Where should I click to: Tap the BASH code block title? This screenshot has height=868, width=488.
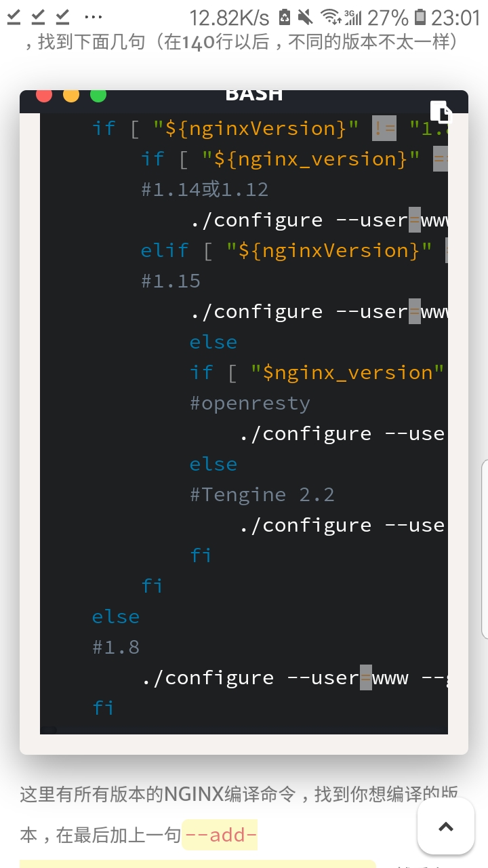253,95
